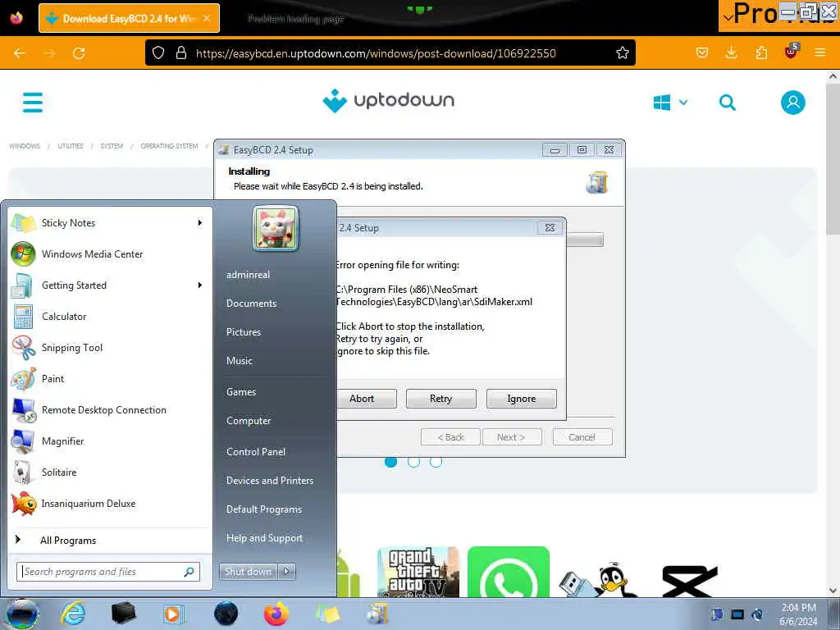Switch to Firefox in taskbar
This screenshot has height=630, width=840.
[x=276, y=614]
